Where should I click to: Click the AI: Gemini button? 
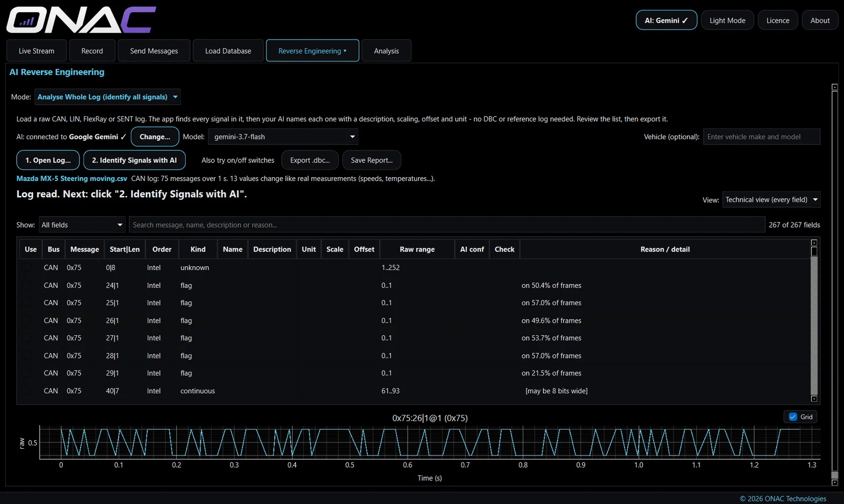point(666,20)
